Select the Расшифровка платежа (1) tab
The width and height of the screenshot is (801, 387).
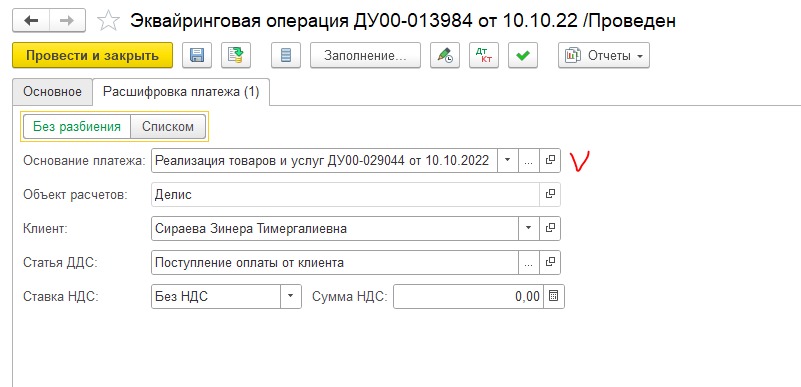[x=181, y=92]
